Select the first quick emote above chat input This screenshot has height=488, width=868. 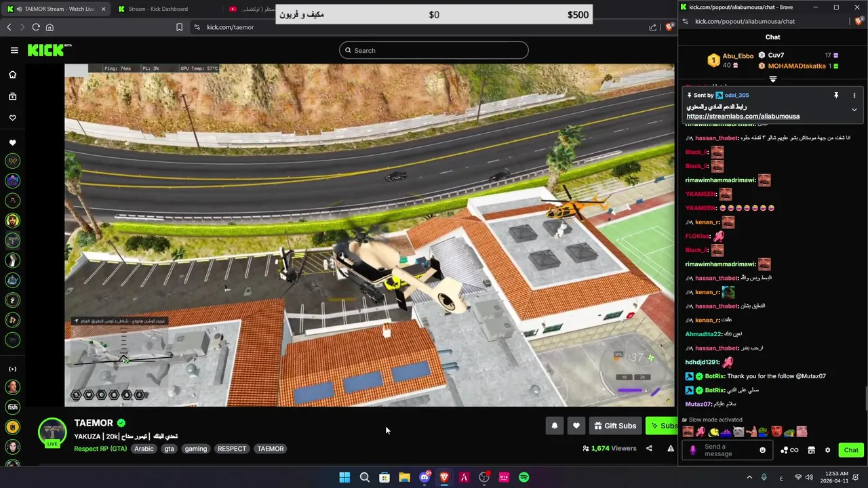(688, 432)
